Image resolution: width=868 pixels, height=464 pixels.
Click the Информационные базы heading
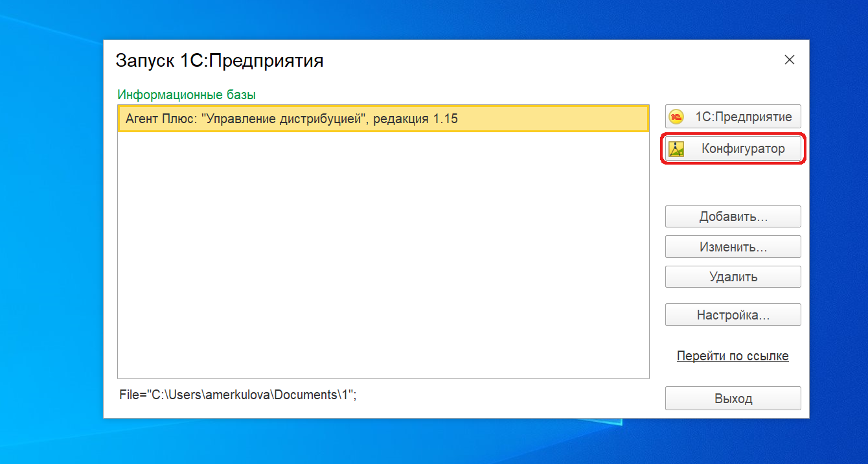[187, 95]
